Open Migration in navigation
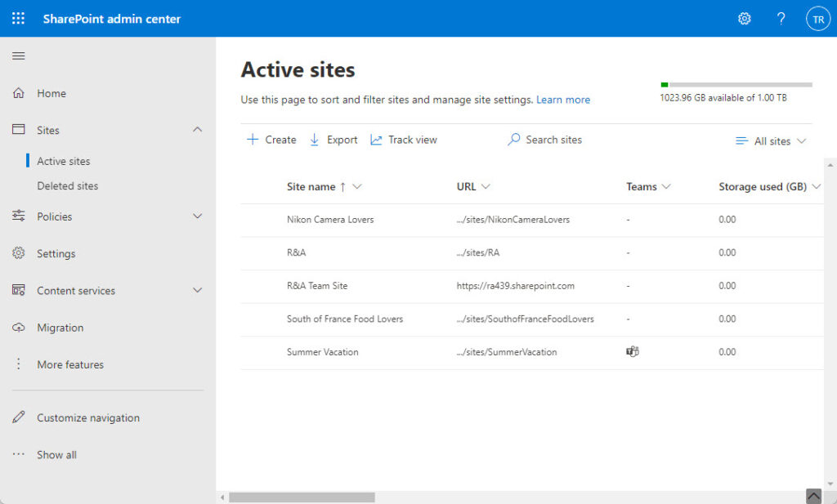 [x=60, y=328]
